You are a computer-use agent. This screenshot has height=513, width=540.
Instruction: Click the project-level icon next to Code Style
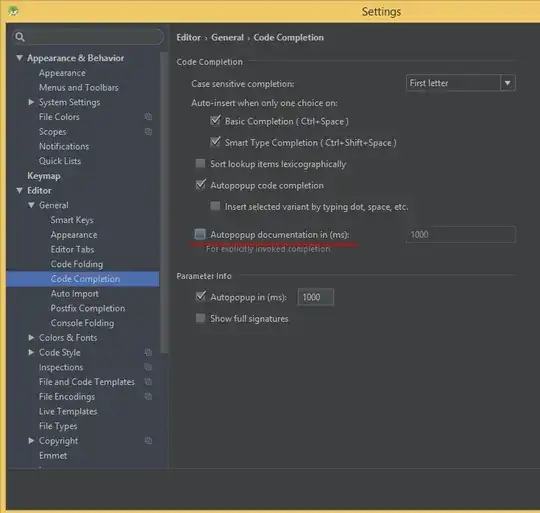point(148,352)
